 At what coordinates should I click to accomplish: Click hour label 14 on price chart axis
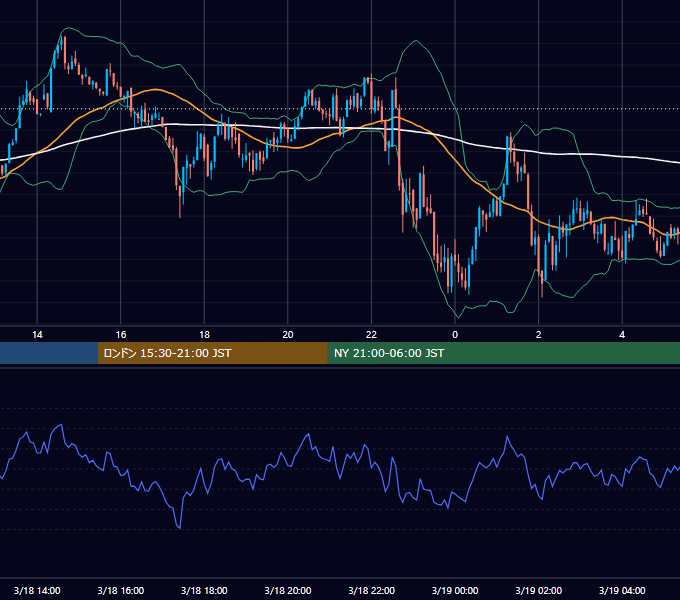click(37, 335)
